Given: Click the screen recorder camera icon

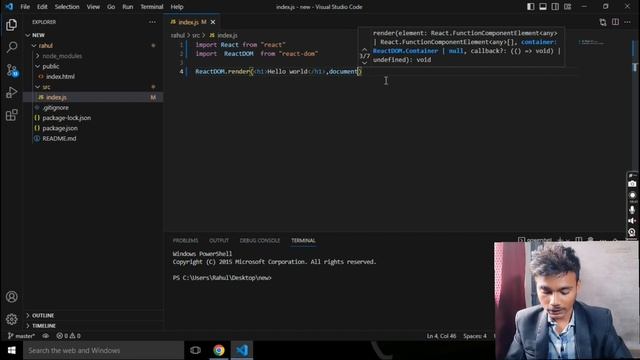Looking at the screenshot, I should (632, 184).
